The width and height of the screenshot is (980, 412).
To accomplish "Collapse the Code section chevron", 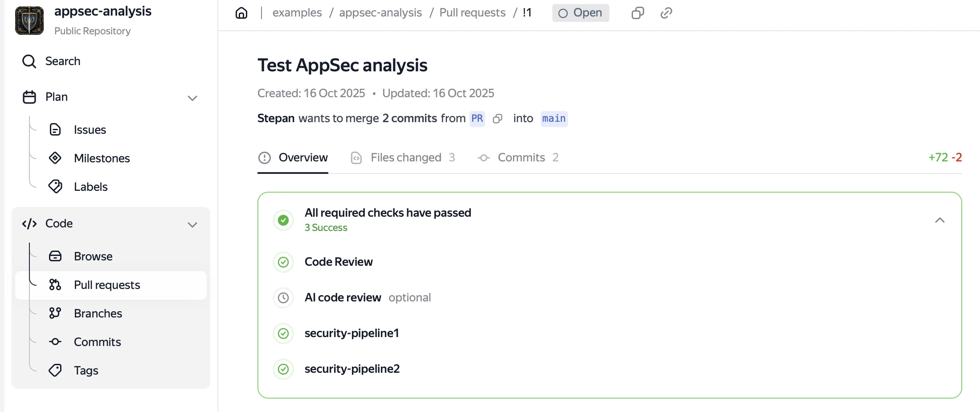I will [x=192, y=225].
